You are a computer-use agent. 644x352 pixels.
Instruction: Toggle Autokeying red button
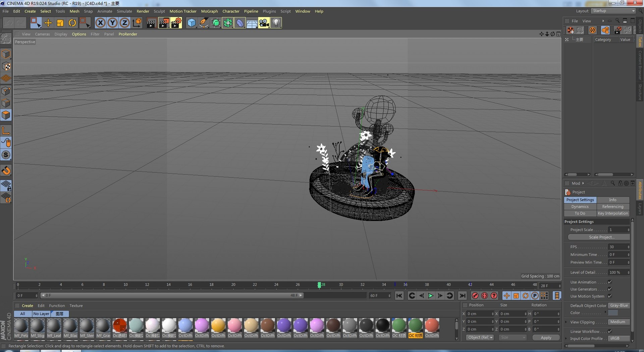click(x=484, y=296)
